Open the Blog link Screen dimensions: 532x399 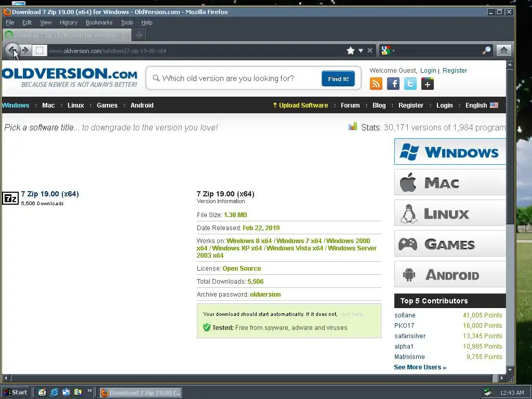click(379, 105)
